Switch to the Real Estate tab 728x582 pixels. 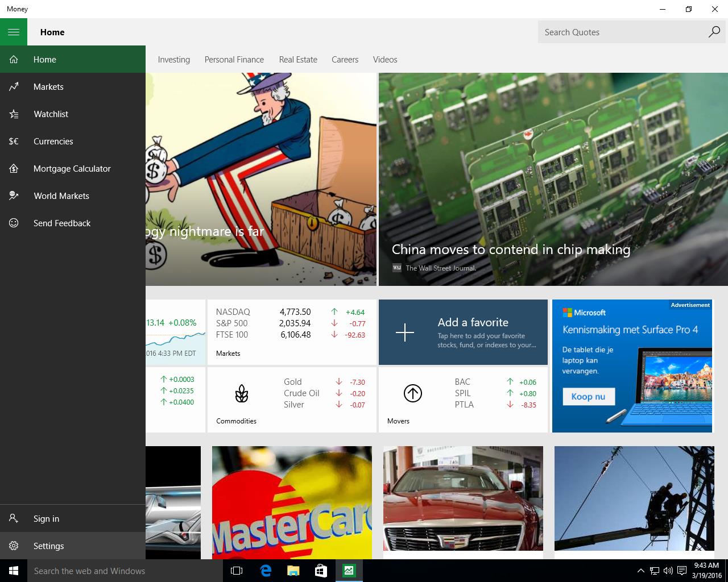click(298, 59)
